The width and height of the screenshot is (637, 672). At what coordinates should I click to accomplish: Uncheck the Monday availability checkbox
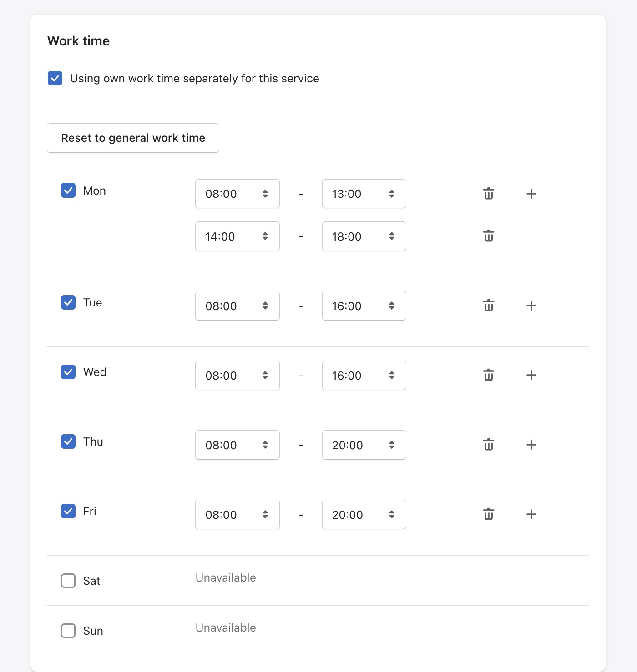click(x=68, y=191)
